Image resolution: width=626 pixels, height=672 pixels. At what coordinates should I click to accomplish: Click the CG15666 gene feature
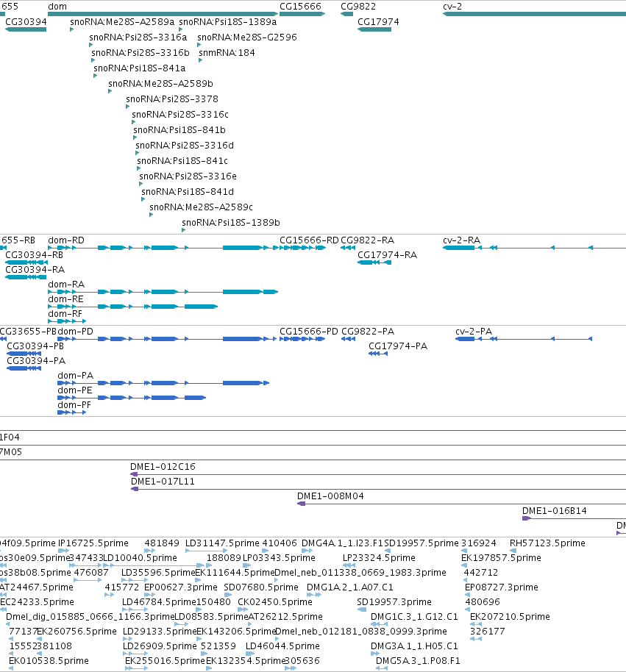(x=302, y=14)
